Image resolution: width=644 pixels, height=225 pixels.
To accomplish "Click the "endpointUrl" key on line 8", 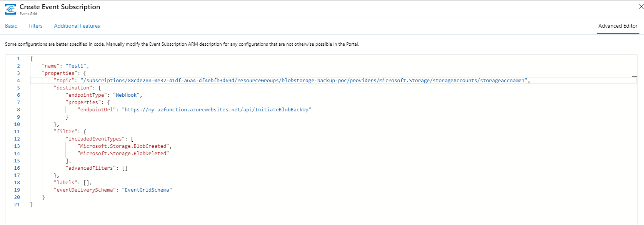I will pos(97,110).
